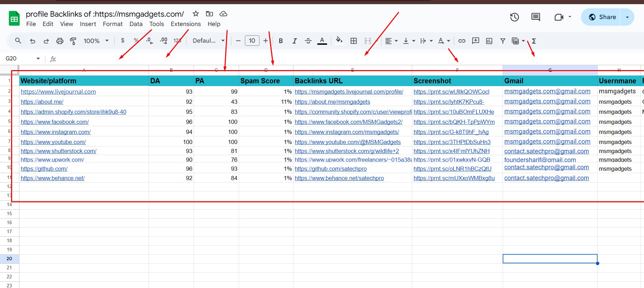This screenshot has height=288, width=644.
Task: Open vertical align dropdown
Action: [409, 41]
